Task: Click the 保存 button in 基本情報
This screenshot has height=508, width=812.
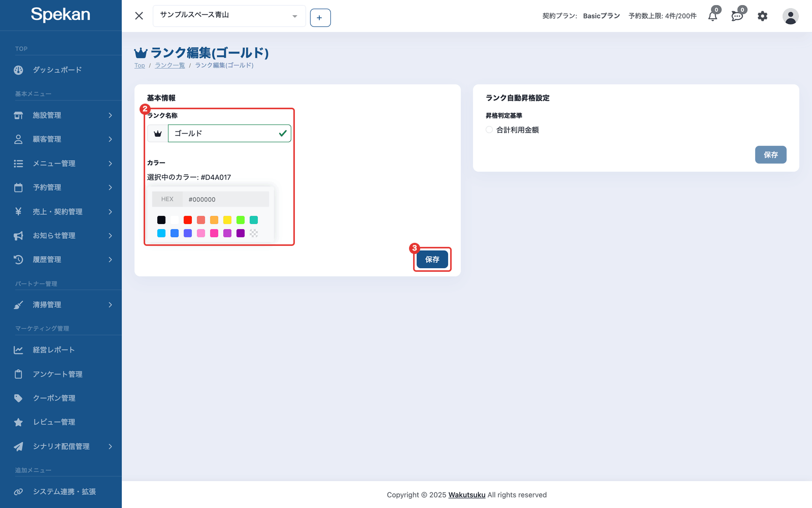Action: coord(432,260)
